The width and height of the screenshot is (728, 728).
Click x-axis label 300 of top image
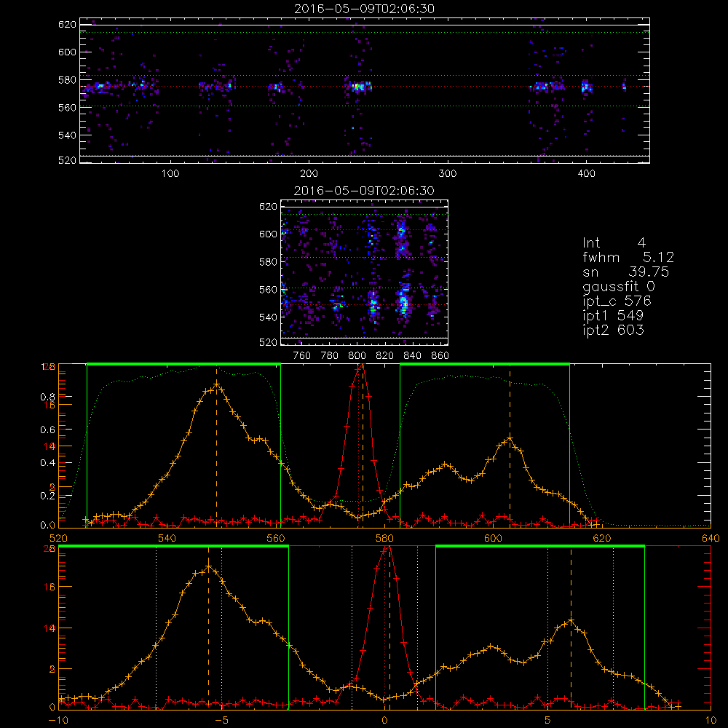click(448, 174)
